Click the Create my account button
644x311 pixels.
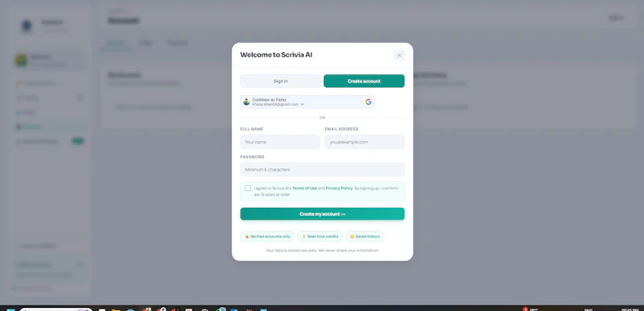point(323,214)
